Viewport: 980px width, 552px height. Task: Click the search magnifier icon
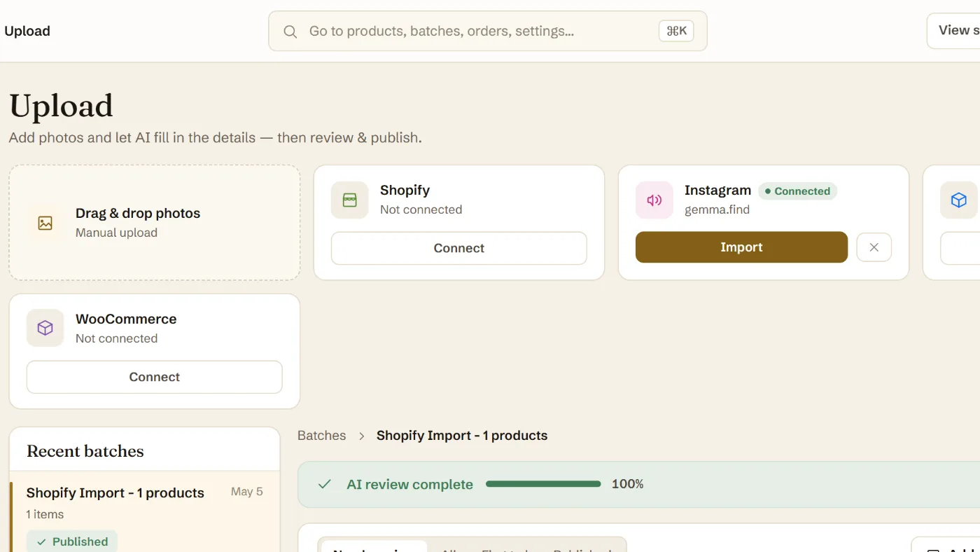pos(290,32)
